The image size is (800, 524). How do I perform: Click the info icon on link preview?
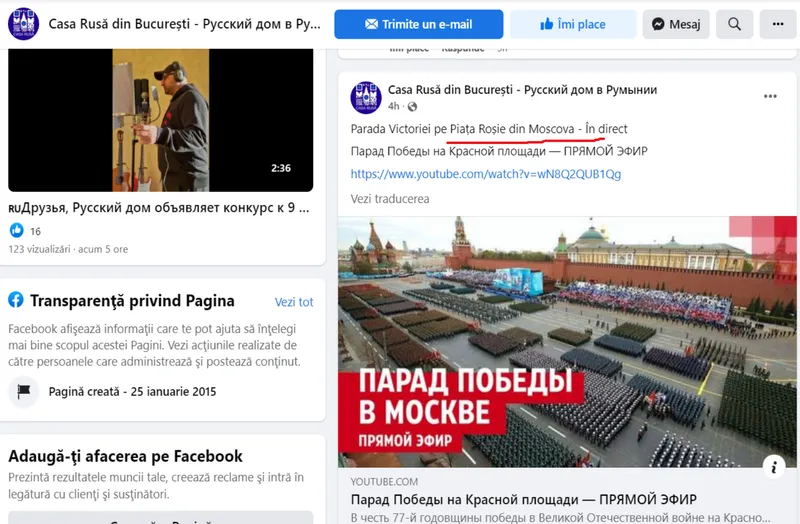(x=774, y=466)
